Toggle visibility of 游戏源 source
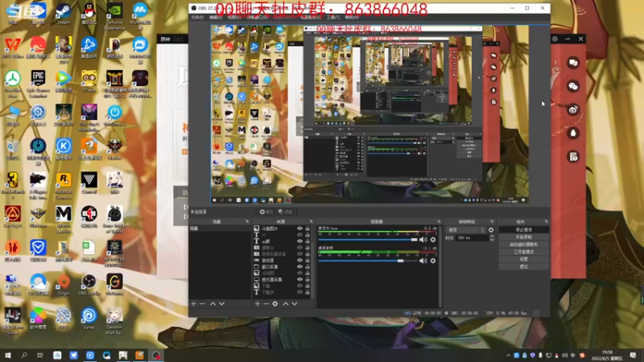The image size is (644, 362). [x=299, y=260]
